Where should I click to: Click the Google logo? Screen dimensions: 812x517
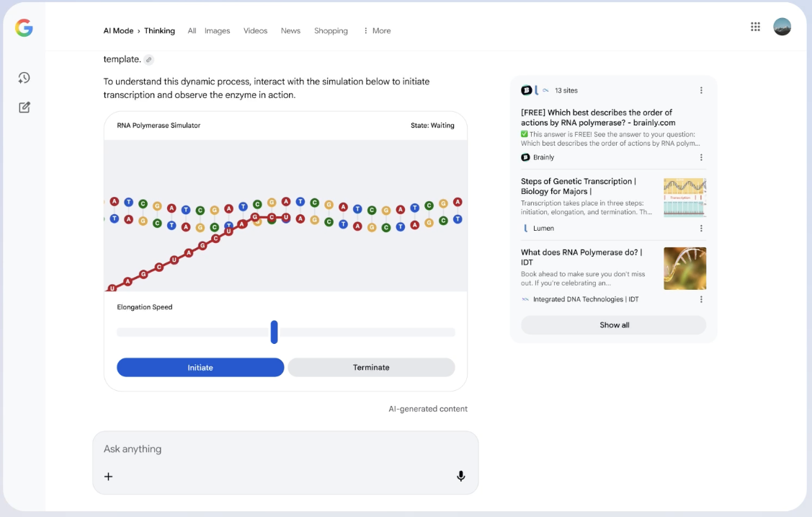tap(24, 28)
